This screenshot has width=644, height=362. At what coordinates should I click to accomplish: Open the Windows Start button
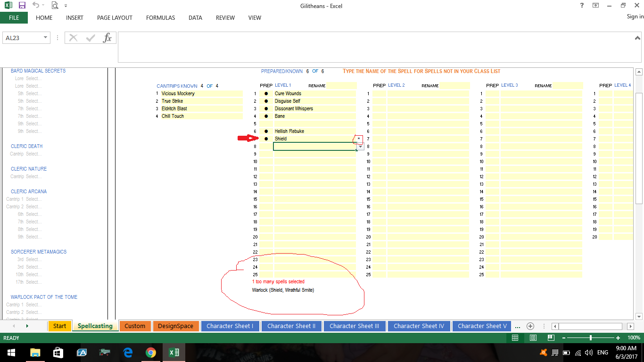click(x=10, y=352)
